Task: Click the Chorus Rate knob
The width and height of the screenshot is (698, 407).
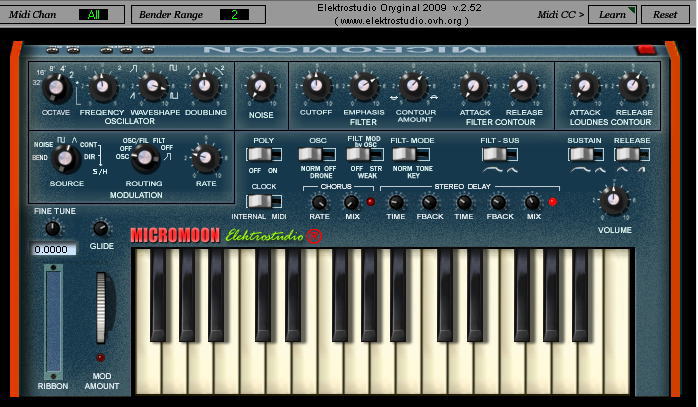Action: point(319,203)
